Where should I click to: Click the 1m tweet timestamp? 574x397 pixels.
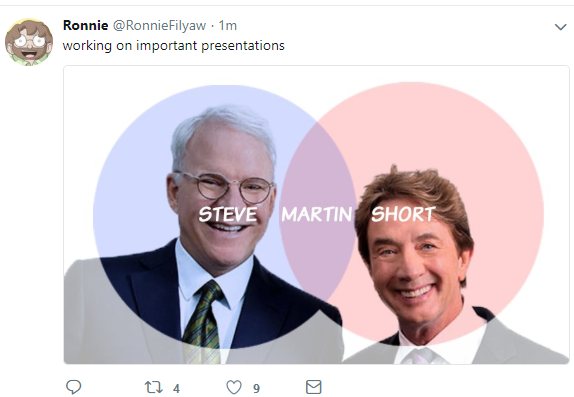(228, 25)
